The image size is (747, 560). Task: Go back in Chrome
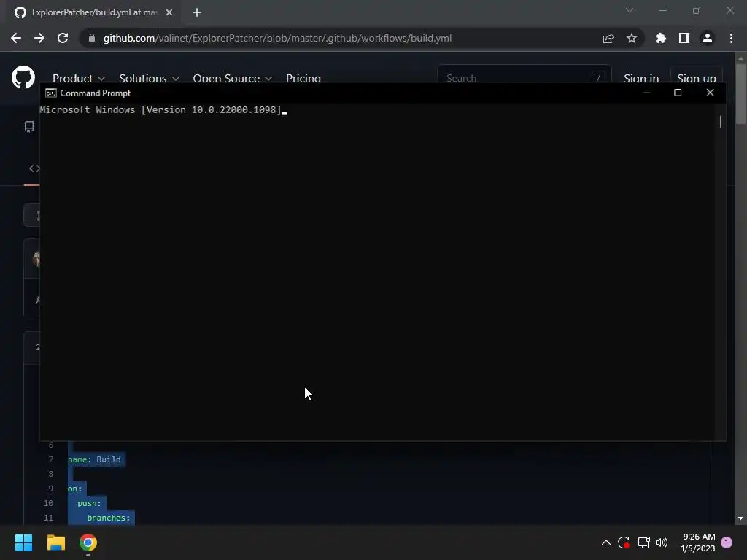tap(16, 38)
